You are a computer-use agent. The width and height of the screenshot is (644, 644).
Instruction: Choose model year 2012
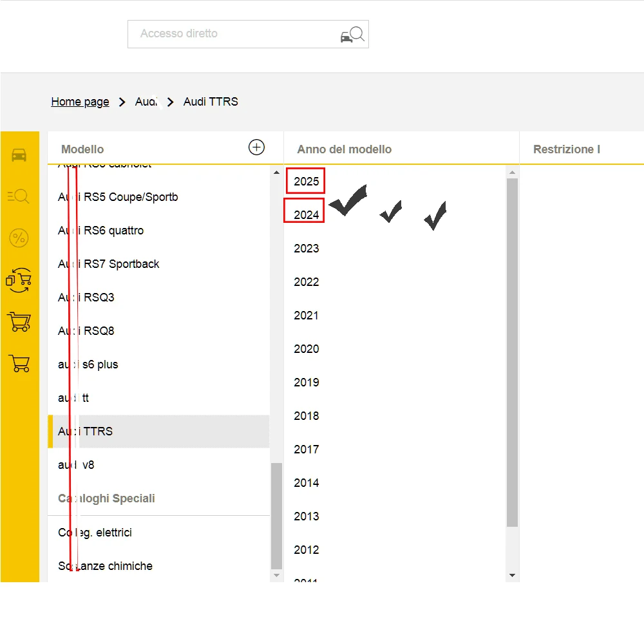tap(307, 549)
